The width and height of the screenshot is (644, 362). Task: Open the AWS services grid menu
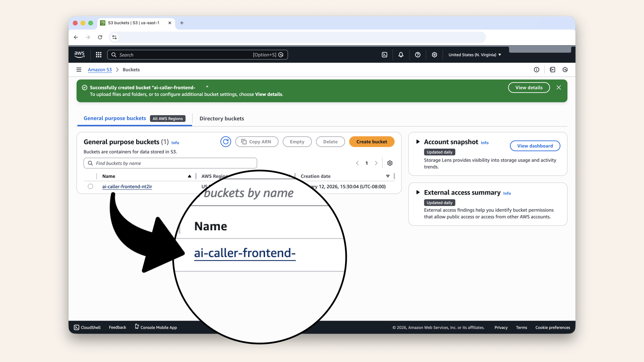point(99,55)
